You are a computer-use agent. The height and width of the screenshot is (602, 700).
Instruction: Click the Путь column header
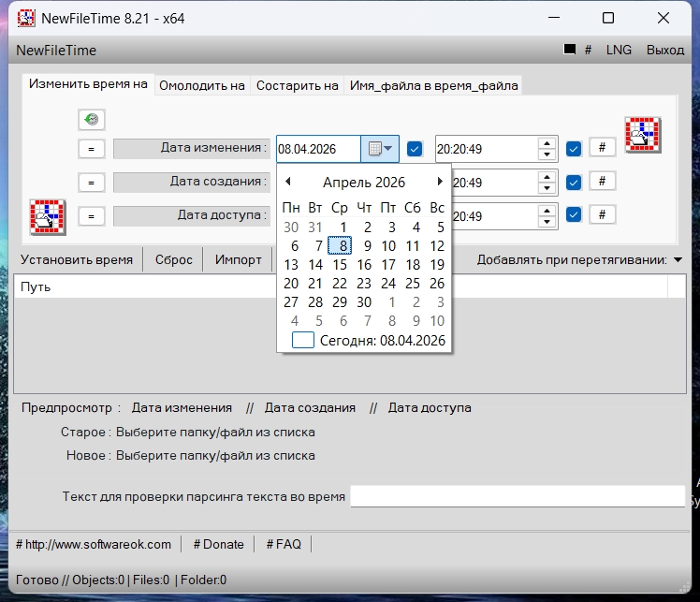tap(341, 286)
